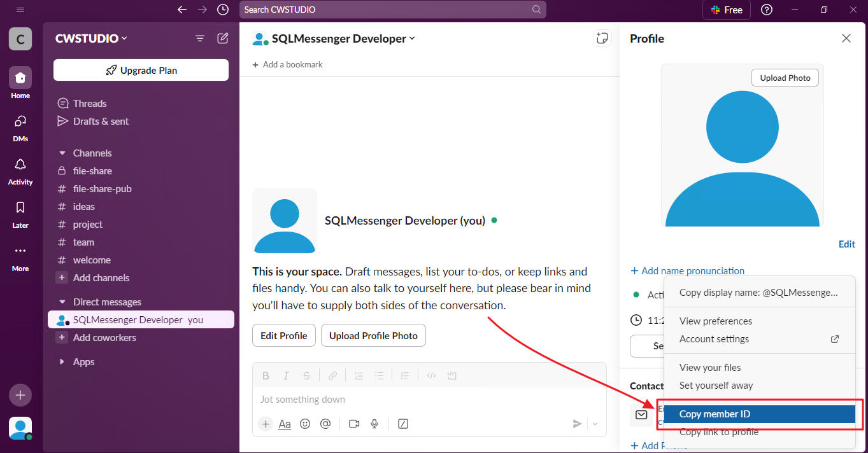Apply inline code formatting
Screen dimensions: 868x453
[431, 375]
